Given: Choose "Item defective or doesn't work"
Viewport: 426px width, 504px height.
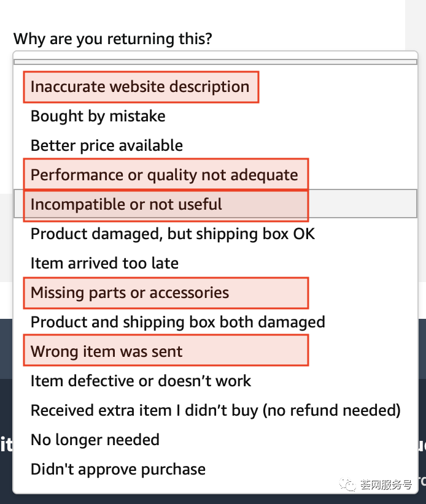Looking at the screenshot, I should (x=141, y=381).
